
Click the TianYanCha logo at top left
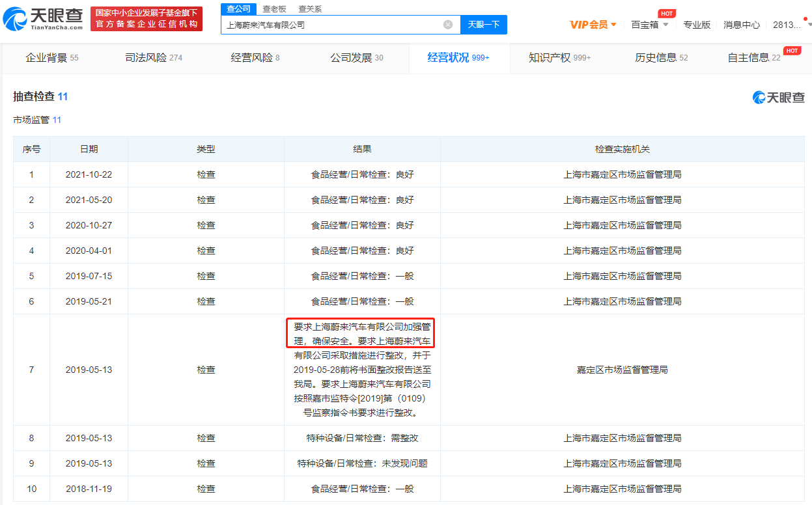43,19
